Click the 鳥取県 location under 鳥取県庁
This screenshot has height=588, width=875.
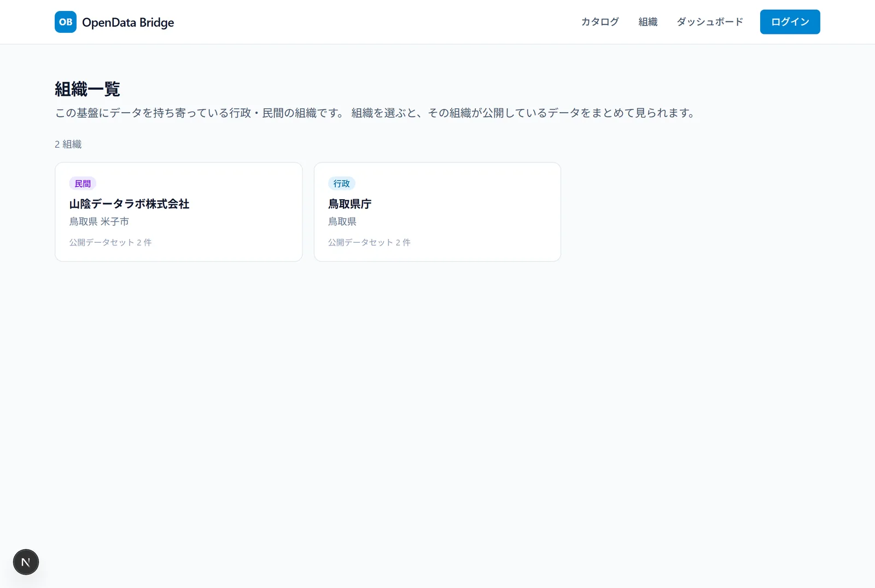(x=342, y=222)
